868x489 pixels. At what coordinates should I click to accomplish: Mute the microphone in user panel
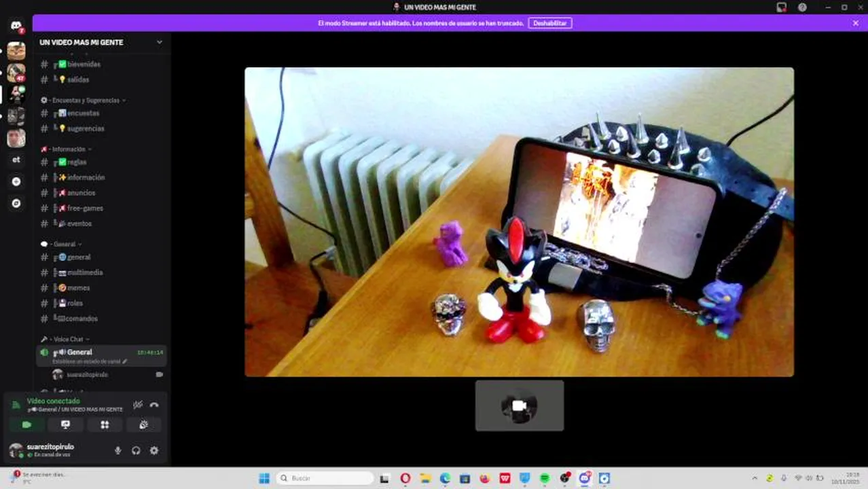[x=117, y=450]
